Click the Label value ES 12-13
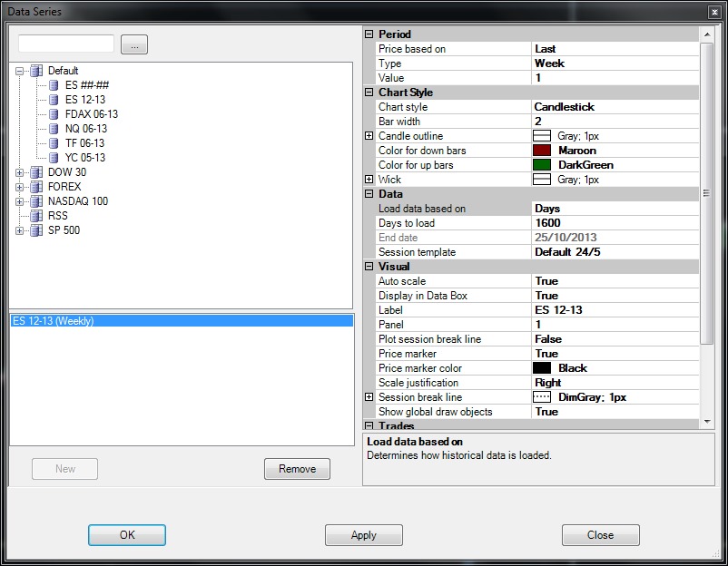The image size is (728, 566). [558, 310]
